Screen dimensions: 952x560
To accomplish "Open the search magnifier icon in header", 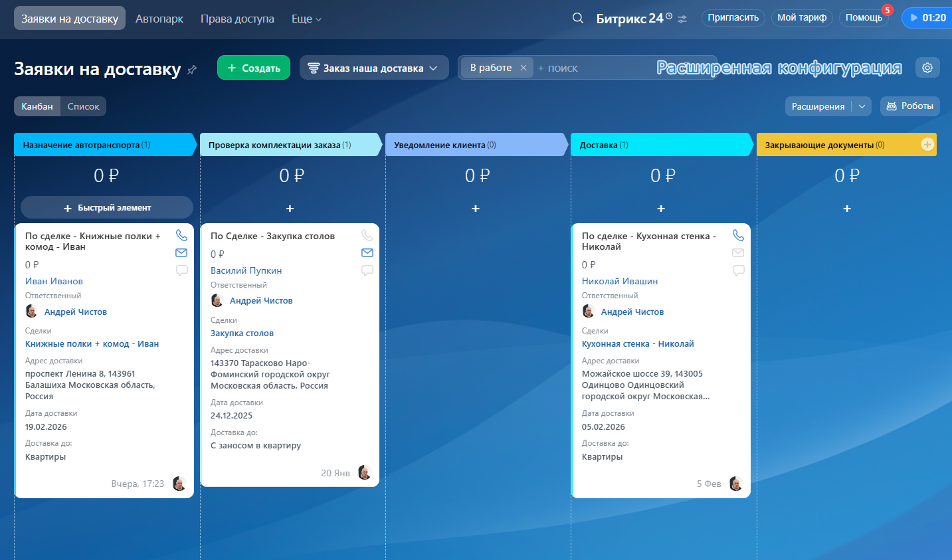I will point(578,18).
